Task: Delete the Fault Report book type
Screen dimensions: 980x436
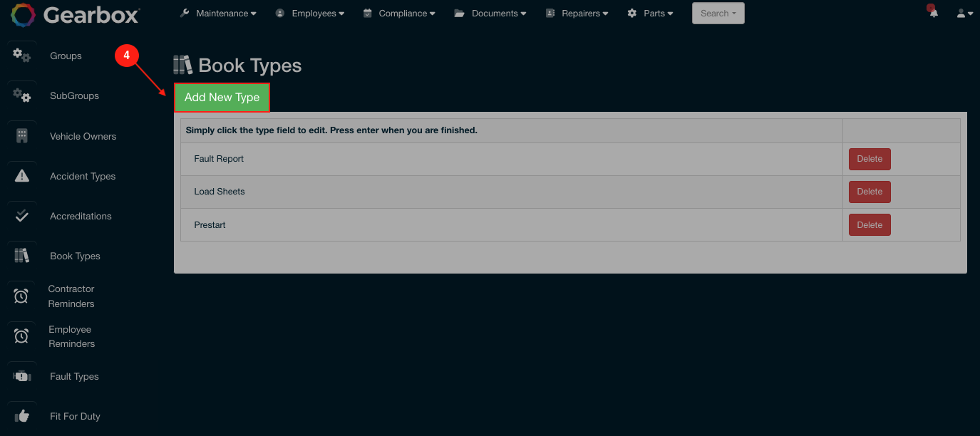Action: tap(869, 159)
